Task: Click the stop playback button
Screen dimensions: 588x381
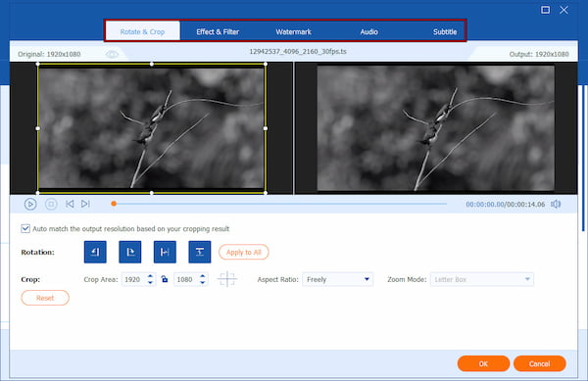Action: point(51,204)
